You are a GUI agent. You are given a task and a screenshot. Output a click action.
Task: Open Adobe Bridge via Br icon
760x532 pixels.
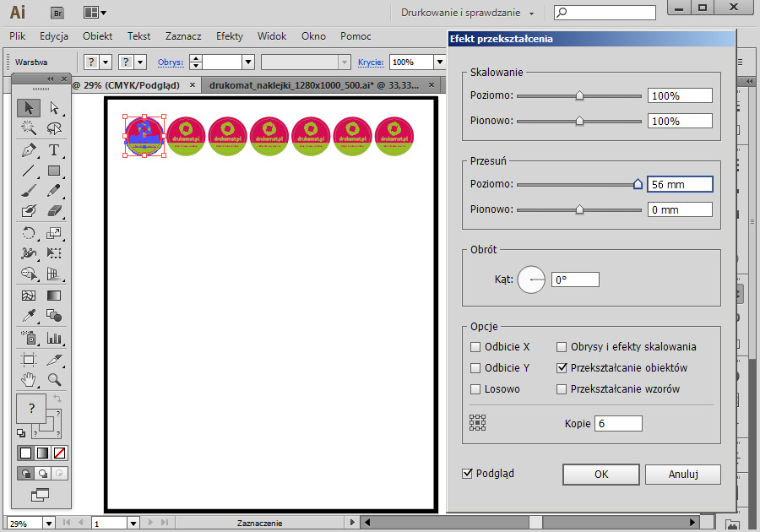[x=58, y=13]
